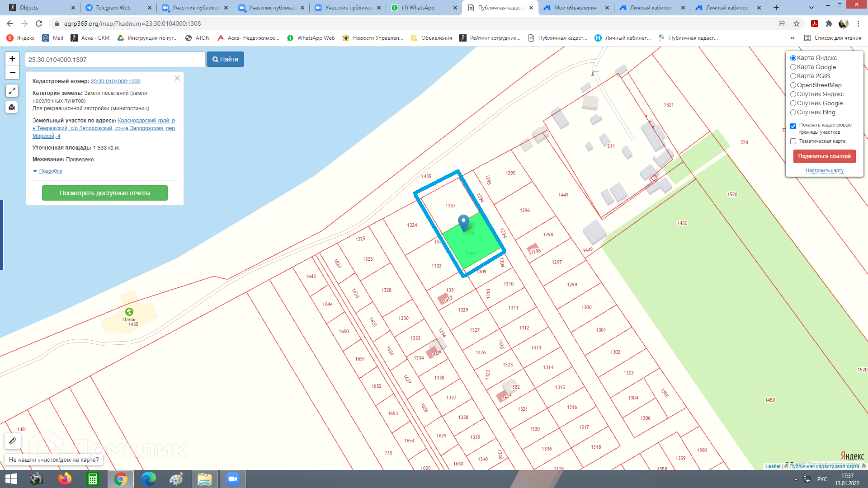
Task: Close the cadastral info popup
Action: click(x=177, y=78)
